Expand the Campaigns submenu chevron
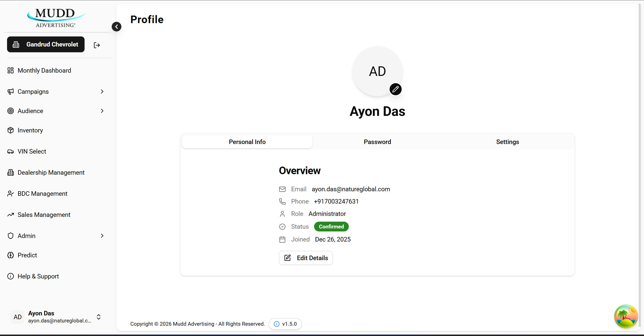 click(102, 91)
